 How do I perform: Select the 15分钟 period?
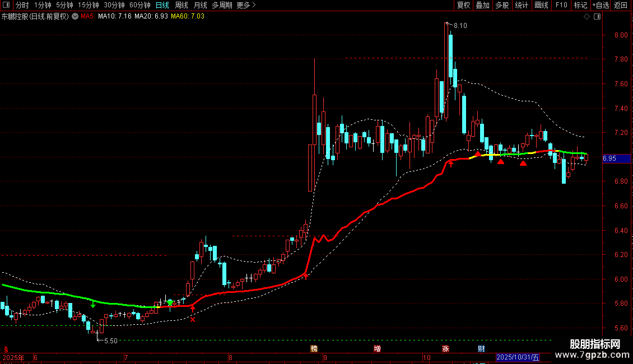pos(89,5)
